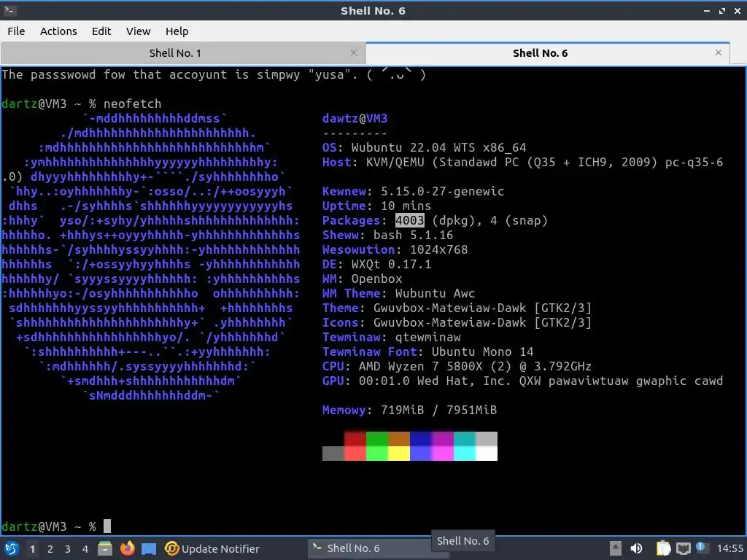This screenshot has width=747, height=560.
Task: Click the "bash 5.1.16" shell value
Action: pyautogui.click(x=414, y=236)
